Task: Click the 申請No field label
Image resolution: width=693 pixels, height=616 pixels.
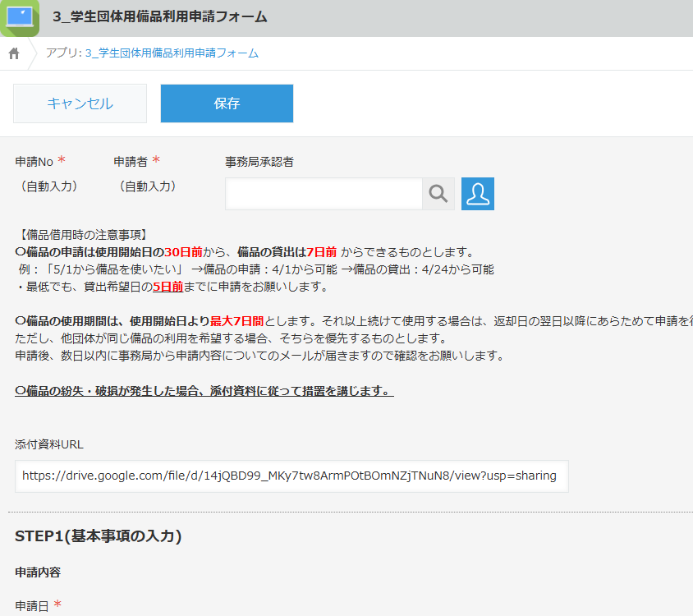Action: tap(34, 162)
